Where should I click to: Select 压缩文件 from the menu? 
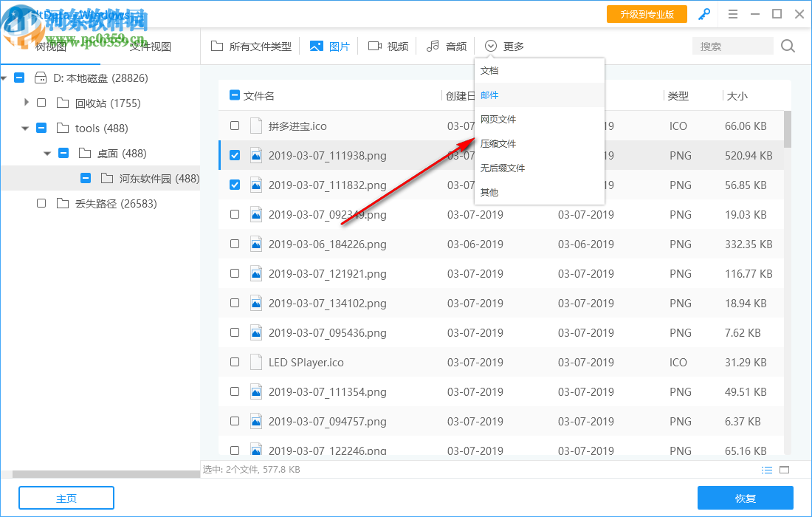click(499, 143)
